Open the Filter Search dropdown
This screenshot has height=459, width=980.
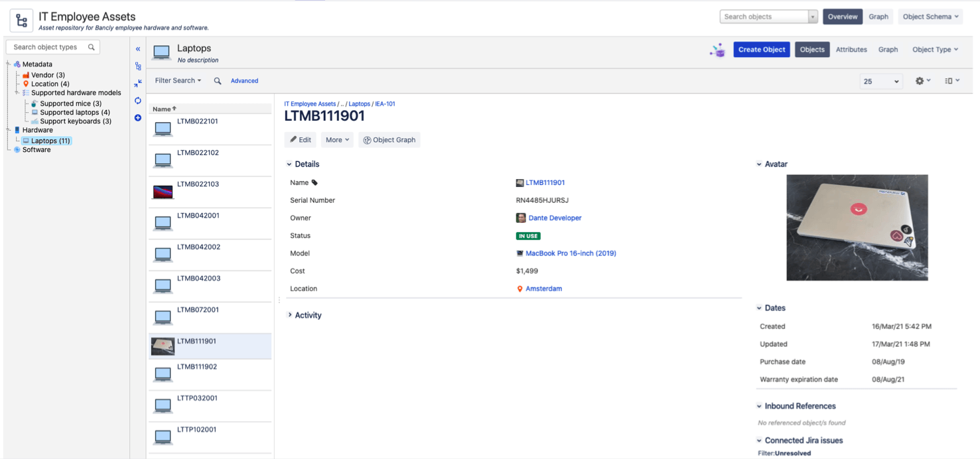(x=177, y=80)
